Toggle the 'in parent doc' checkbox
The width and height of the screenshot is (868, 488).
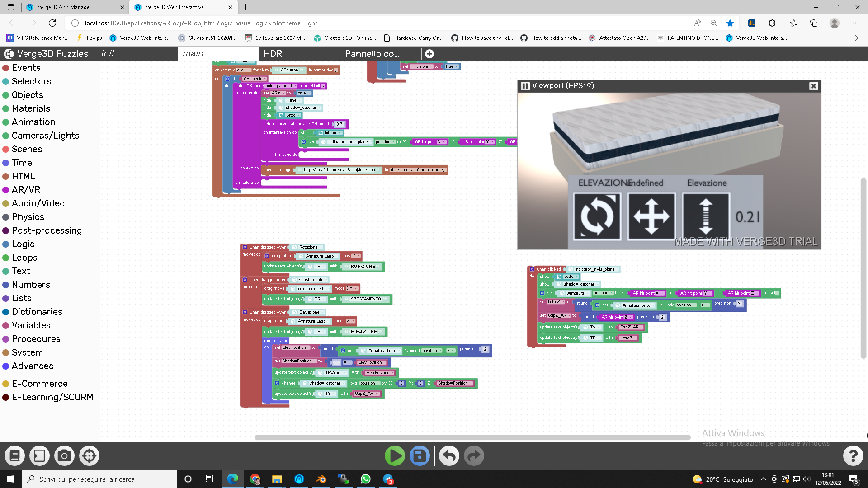[x=336, y=70]
